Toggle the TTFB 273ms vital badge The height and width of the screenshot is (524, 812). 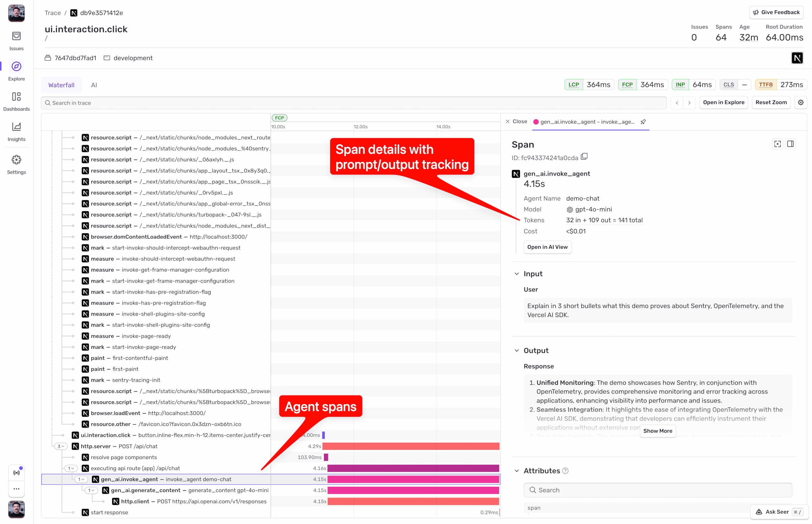(x=781, y=84)
